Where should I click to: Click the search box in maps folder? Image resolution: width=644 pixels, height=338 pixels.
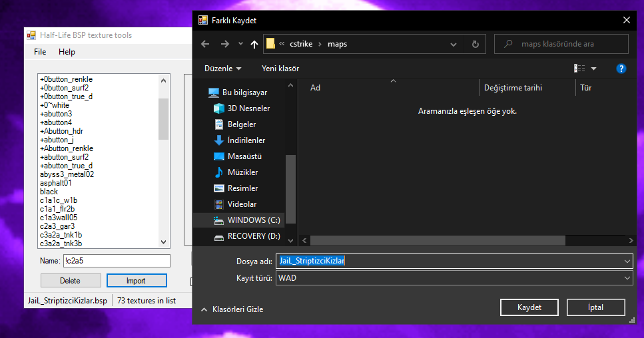point(561,44)
